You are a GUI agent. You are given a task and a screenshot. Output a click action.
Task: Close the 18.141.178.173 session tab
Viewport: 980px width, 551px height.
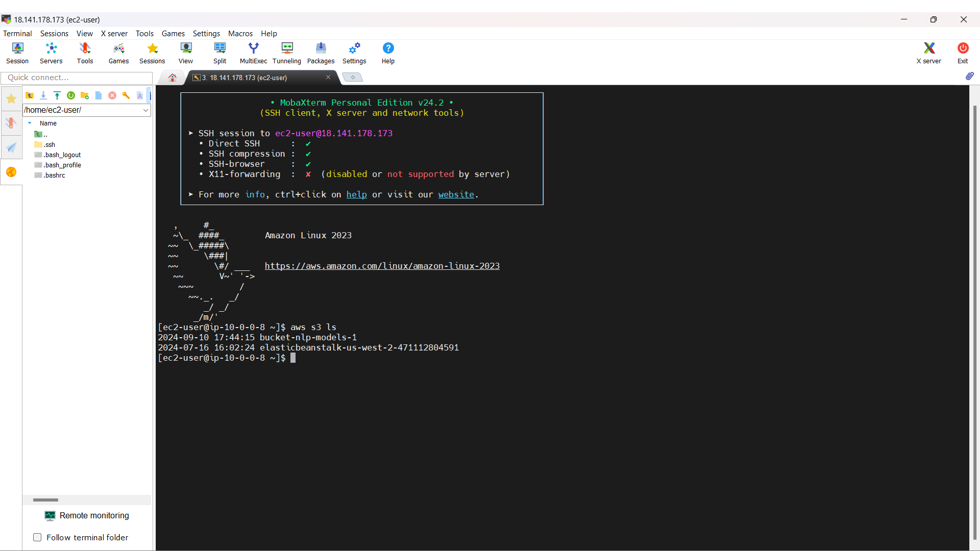point(328,77)
